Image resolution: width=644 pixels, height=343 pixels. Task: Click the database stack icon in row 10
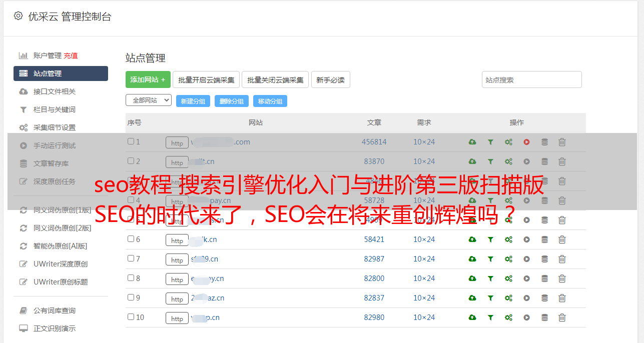544,317
